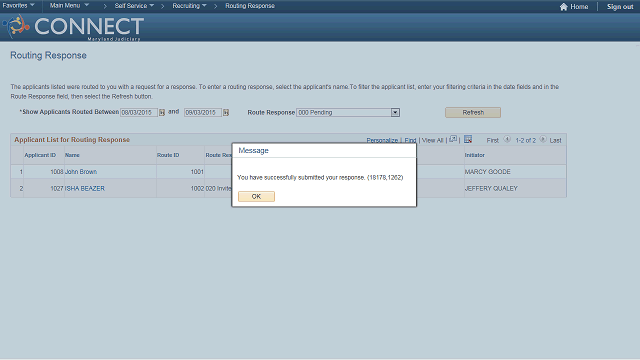
Task: Click the Message dialog title
Action: [x=253, y=151]
